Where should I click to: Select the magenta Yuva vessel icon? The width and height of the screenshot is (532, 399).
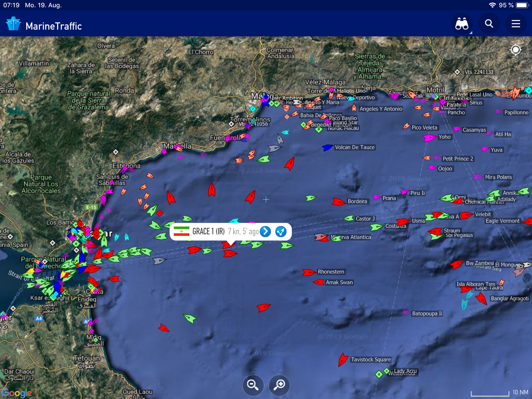[x=485, y=149]
